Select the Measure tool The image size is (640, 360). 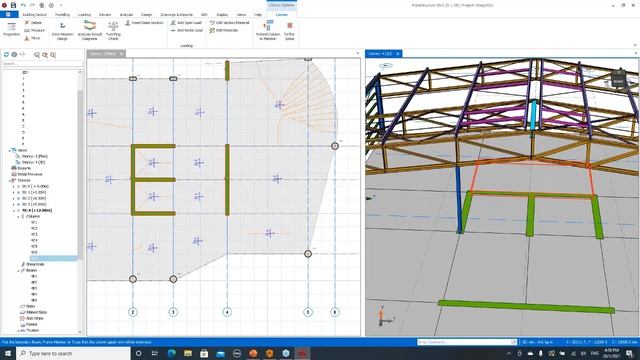[x=34, y=30]
